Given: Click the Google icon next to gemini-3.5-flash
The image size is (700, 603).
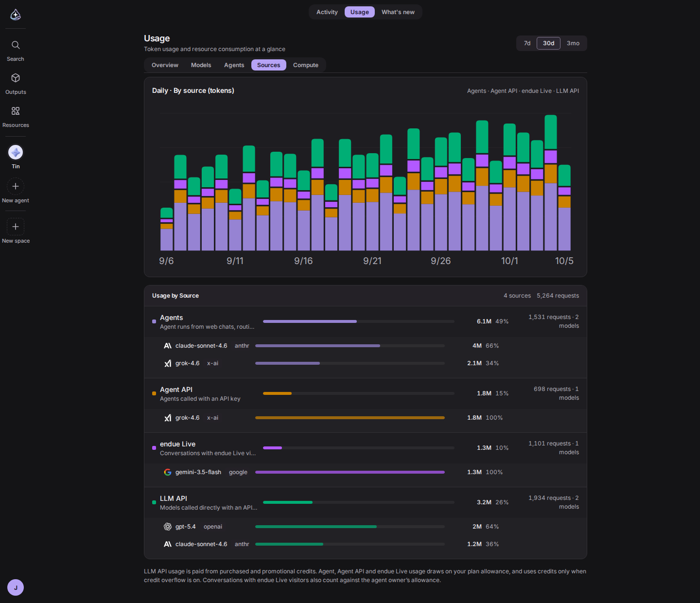Looking at the screenshot, I should click(168, 472).
